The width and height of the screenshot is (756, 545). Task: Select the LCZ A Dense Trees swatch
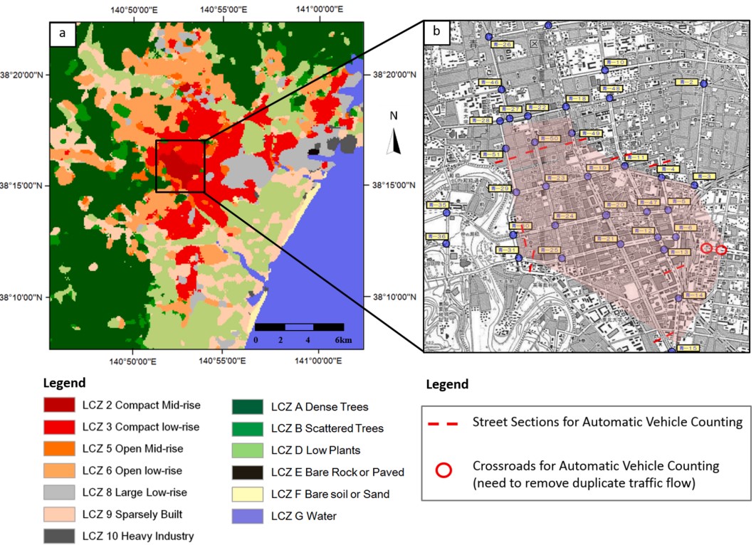pyautogui.click(x=247, y=407)
